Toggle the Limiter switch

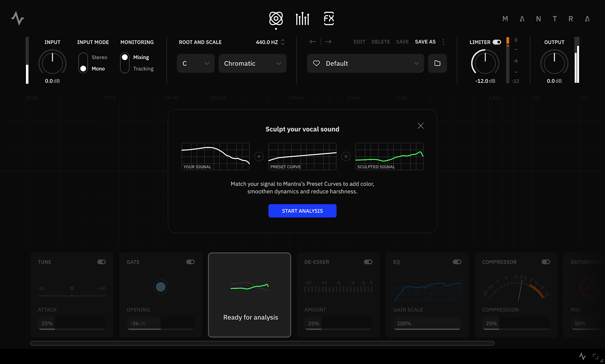(497, 42)
